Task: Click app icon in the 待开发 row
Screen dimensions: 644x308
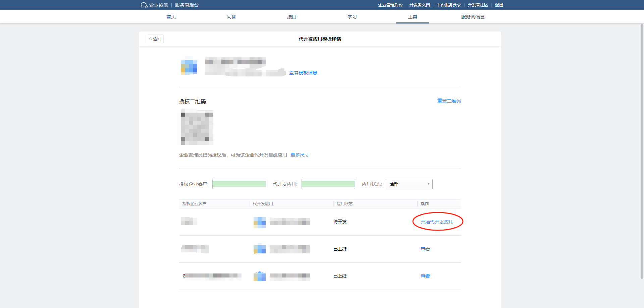Action: pyautogui.click(x=259, y=222)
